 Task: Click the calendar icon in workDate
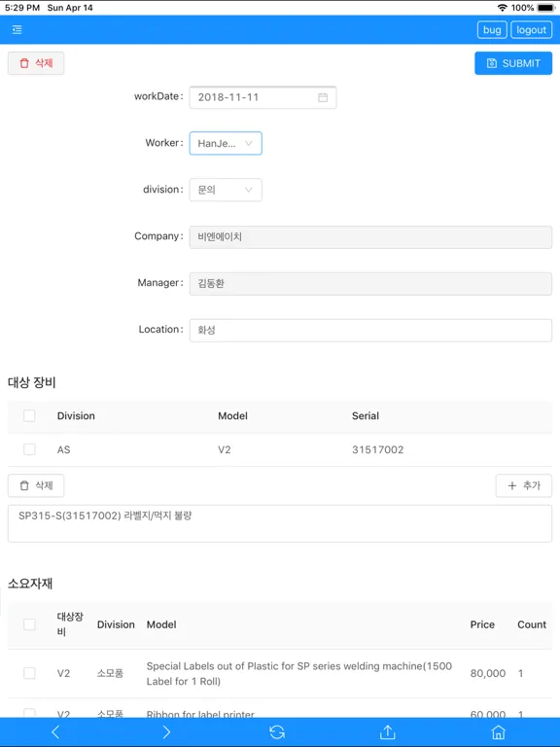click(x=323, y=97)
